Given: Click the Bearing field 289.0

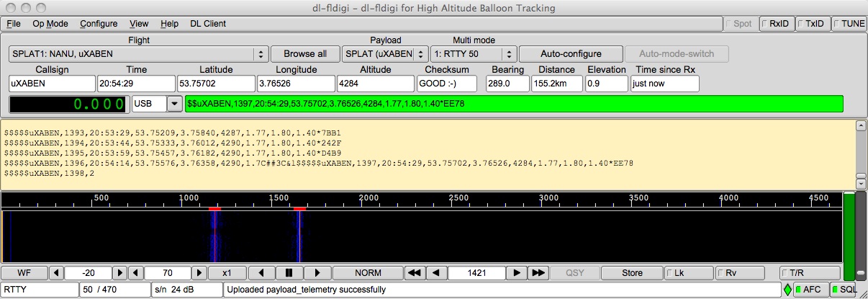Looking at the screenshot, I should [x=508, y=84].
